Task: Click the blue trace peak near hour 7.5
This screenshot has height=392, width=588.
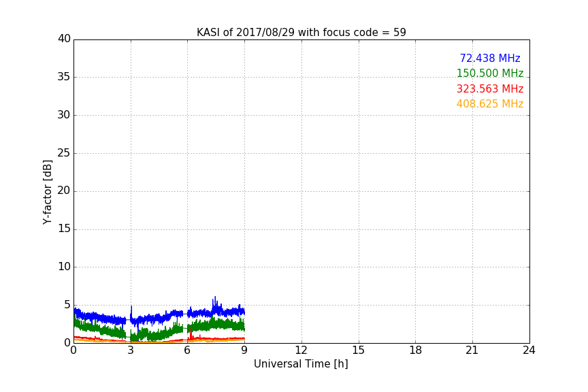Action: [215, 300]
